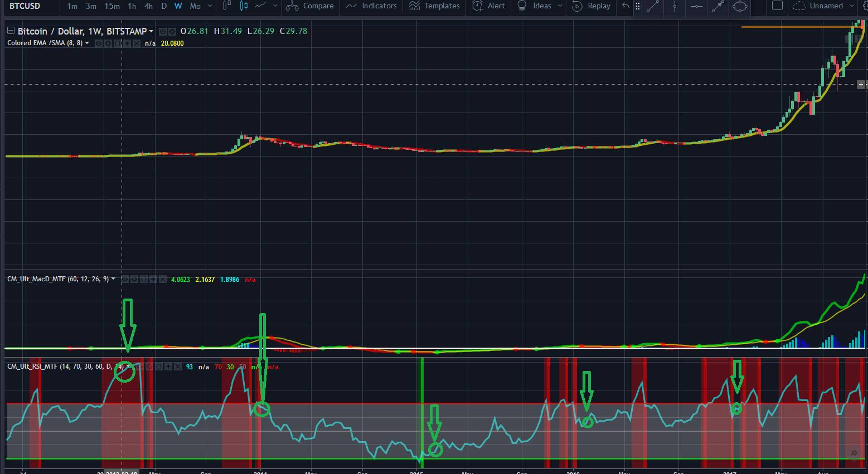Select the Candles chart style icon
Screen dimensions: 868x474
point(244,6)
